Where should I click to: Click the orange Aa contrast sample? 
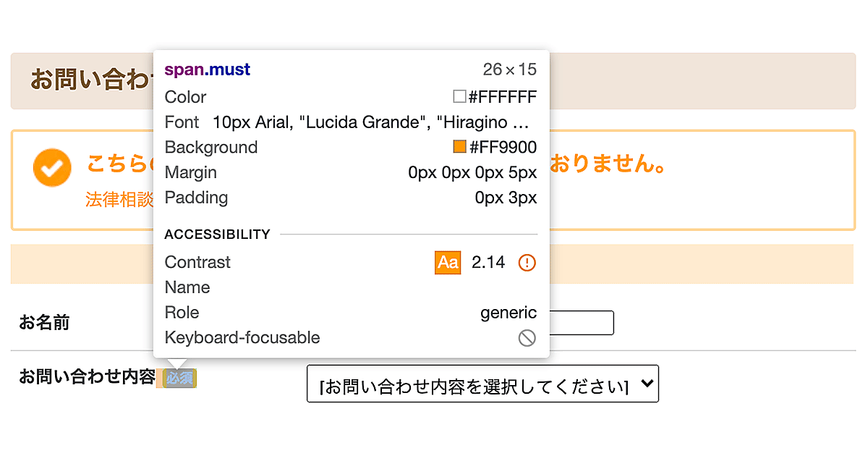pos(448,262)
